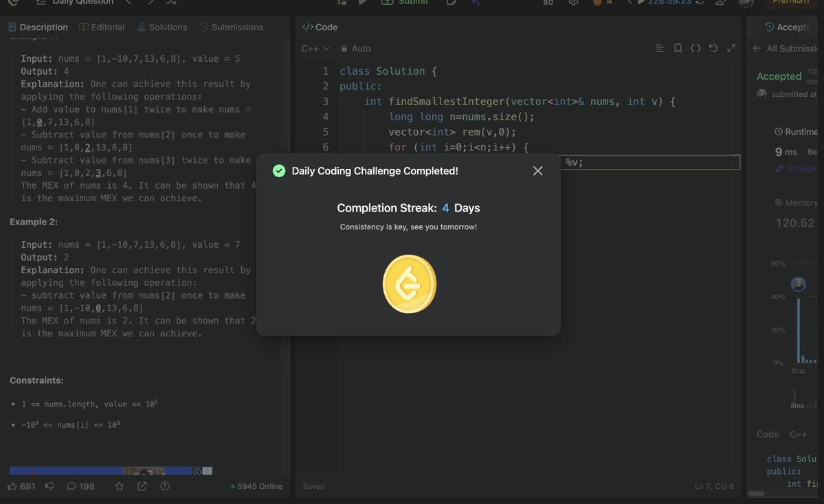Image resolution: width=824 pixels, height=504 pixels.
Task: Click the Analyze link under Runtime
Action: point(796,168)
